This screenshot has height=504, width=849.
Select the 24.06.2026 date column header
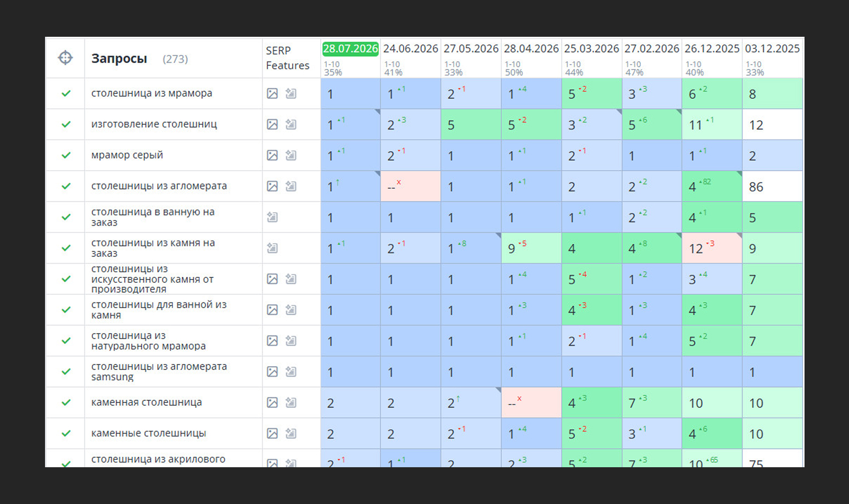point(411,49)
